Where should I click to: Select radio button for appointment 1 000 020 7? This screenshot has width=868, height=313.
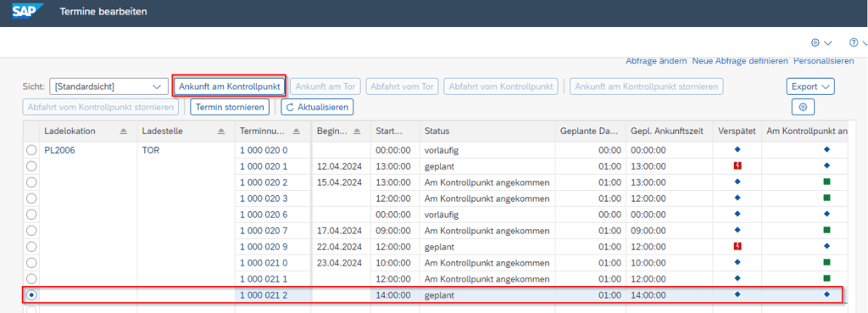[x=31, y=231]
